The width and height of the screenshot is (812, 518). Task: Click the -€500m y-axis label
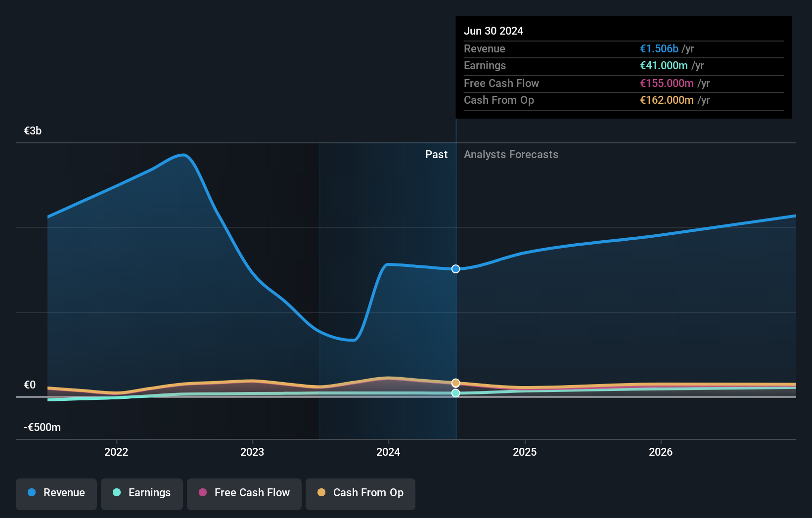[x=42, y=427]
